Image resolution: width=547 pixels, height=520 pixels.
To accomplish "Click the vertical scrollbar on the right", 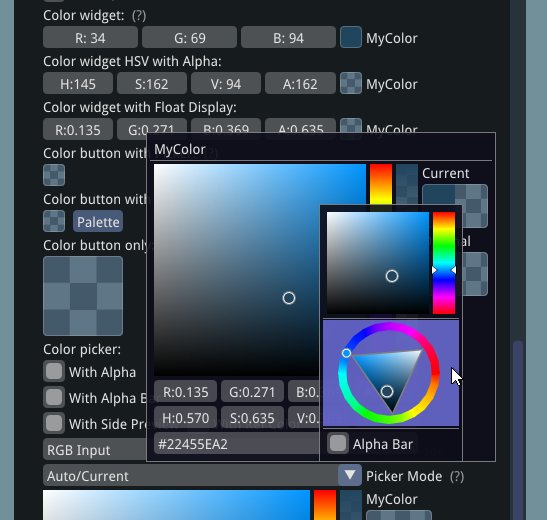I will [518, 430].
